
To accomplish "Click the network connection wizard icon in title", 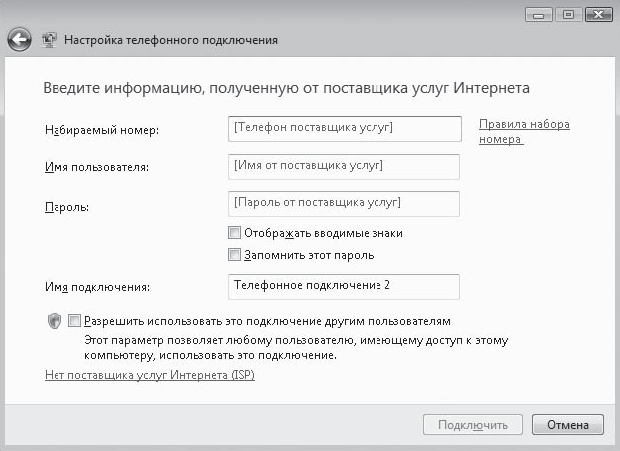I will [49, 40].
